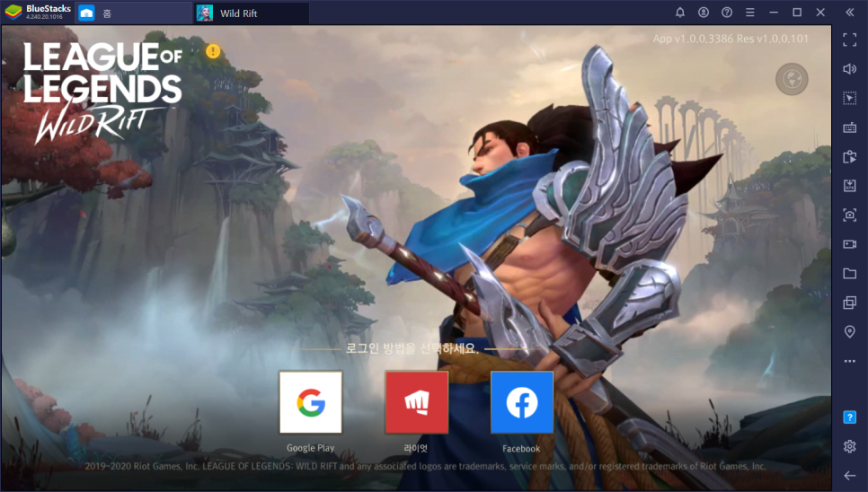
Task: Set location with the pin icon
Action: click(x=850, y=331)
